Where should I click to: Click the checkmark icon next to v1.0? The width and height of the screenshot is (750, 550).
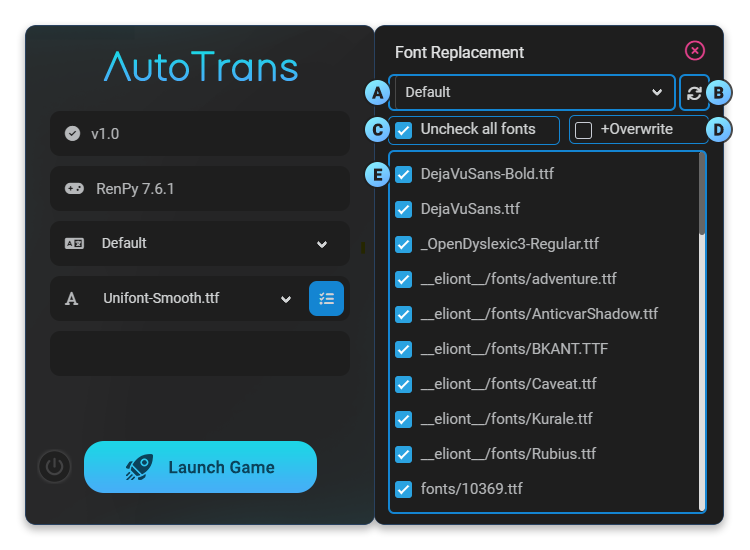coord(72,133)
